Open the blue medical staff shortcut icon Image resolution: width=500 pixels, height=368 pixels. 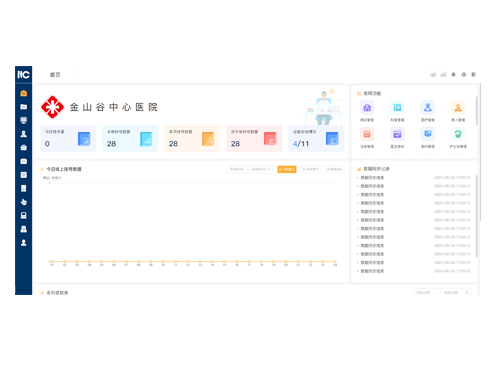428,108
